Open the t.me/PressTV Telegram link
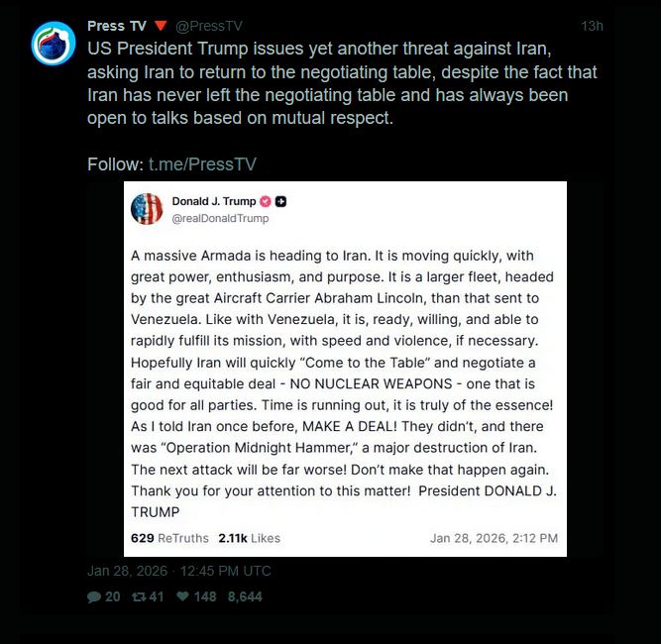Image resolution: width=661 pixels, height=644 pixels. pyautogui.click(x=202, y=163)
